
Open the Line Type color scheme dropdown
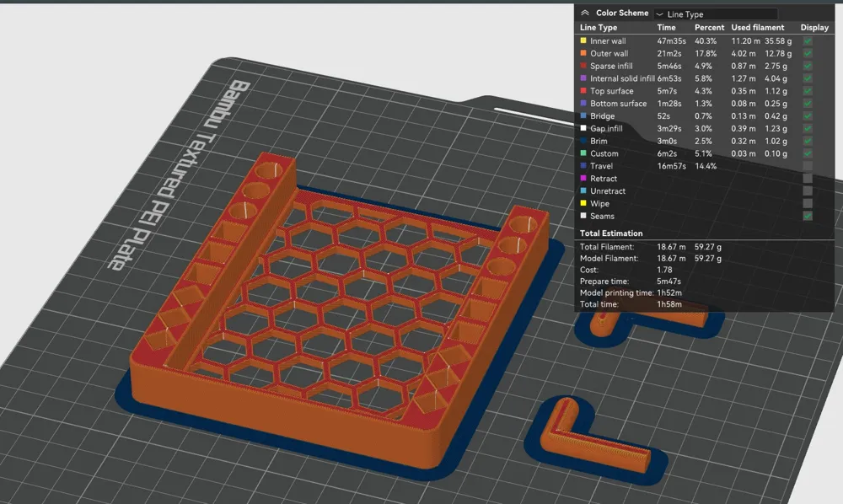(715, 14)
